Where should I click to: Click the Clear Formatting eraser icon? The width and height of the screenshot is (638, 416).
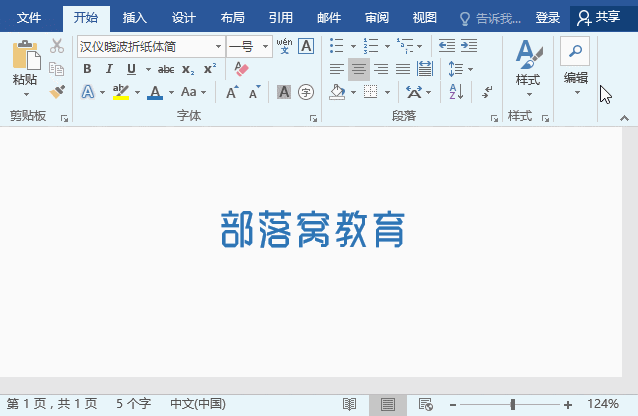click(240, 69)
